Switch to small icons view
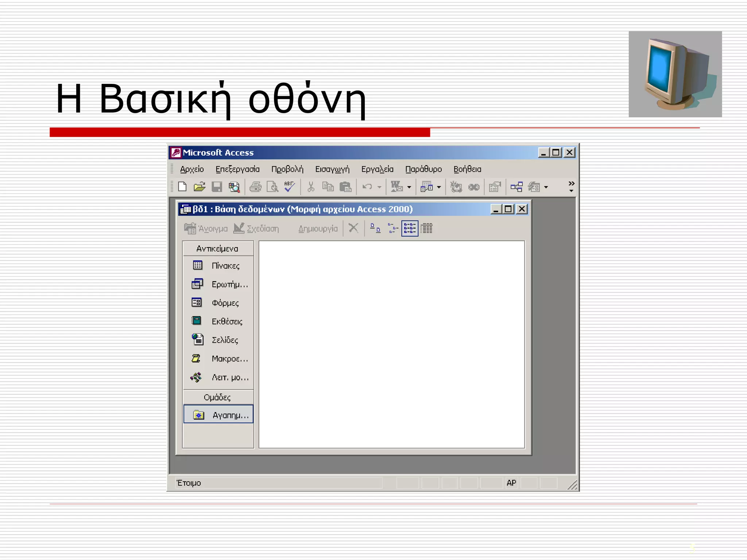747x560 pixels. pyautogui.click(x=392, y=229)
